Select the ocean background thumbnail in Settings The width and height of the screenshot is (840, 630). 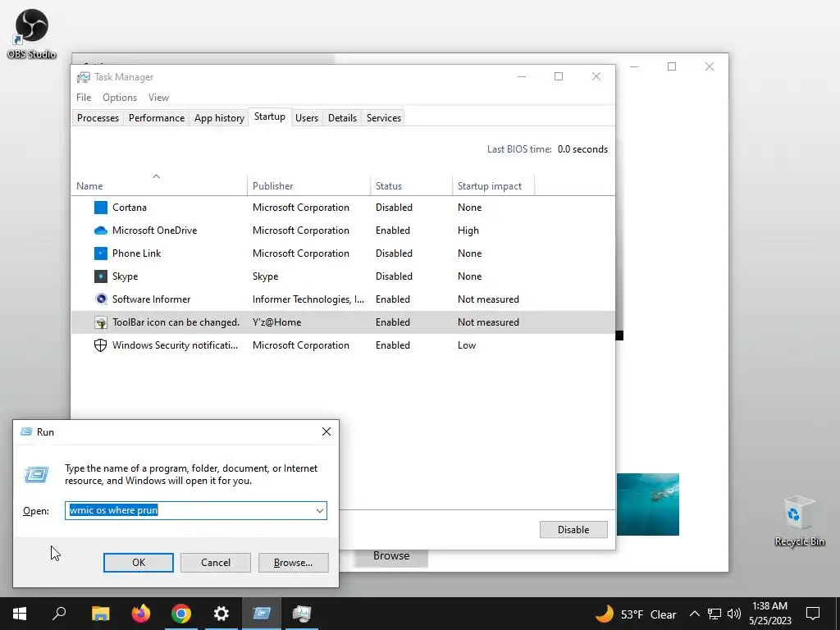(x=648, y=504)
